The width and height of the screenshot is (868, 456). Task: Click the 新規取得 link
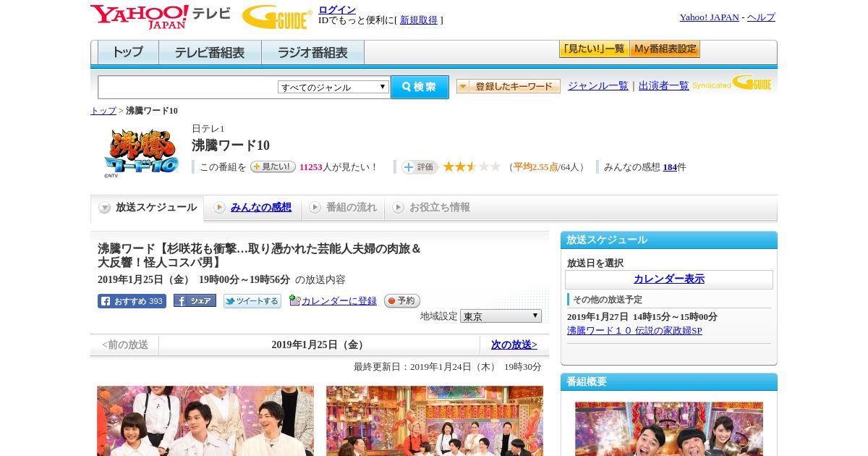[x=419, y=20]
